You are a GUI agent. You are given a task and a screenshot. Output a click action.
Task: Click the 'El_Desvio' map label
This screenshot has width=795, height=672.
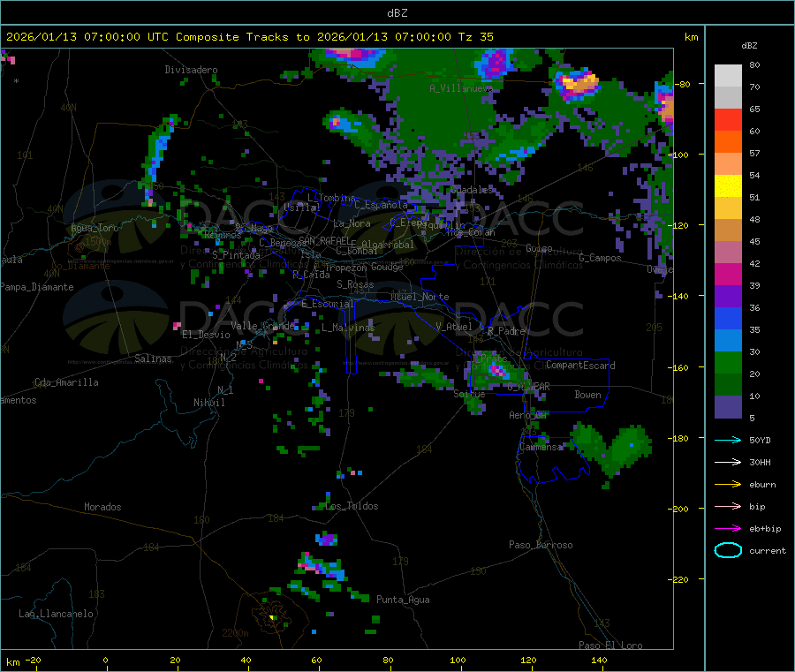206,335
